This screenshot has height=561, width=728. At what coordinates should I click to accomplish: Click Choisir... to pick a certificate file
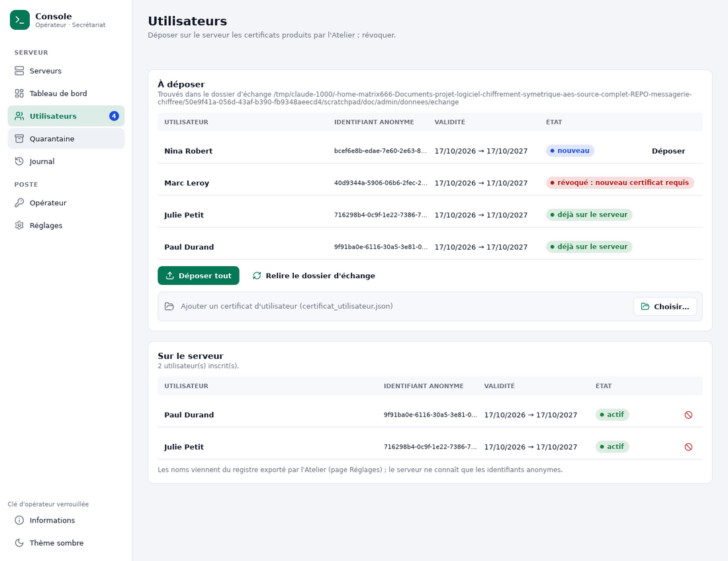coord(665,306)
